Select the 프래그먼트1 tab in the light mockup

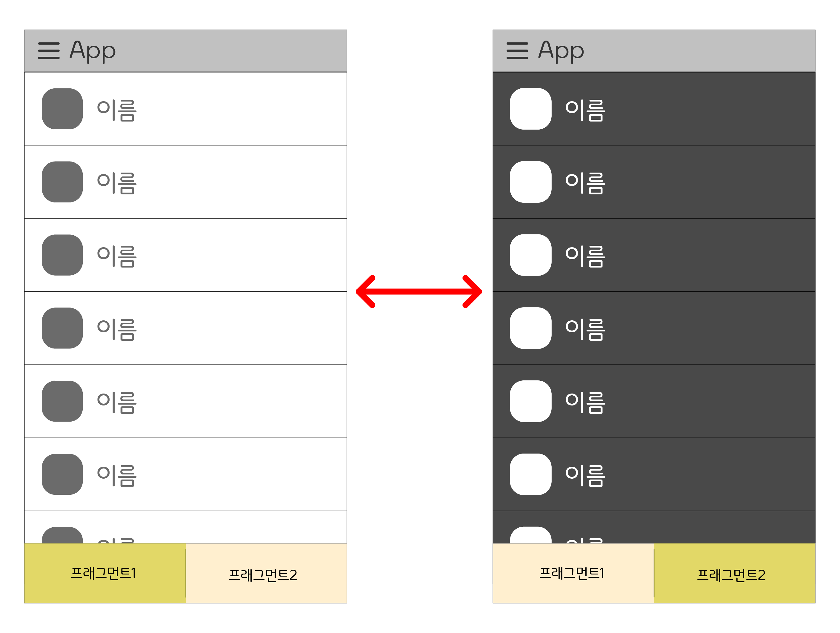point(105,573)
